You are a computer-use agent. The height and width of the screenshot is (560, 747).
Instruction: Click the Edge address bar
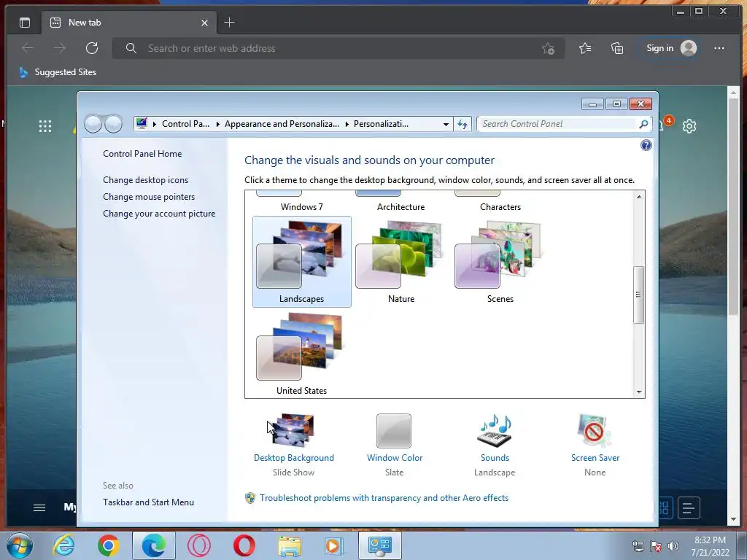(x=338, y=48)
